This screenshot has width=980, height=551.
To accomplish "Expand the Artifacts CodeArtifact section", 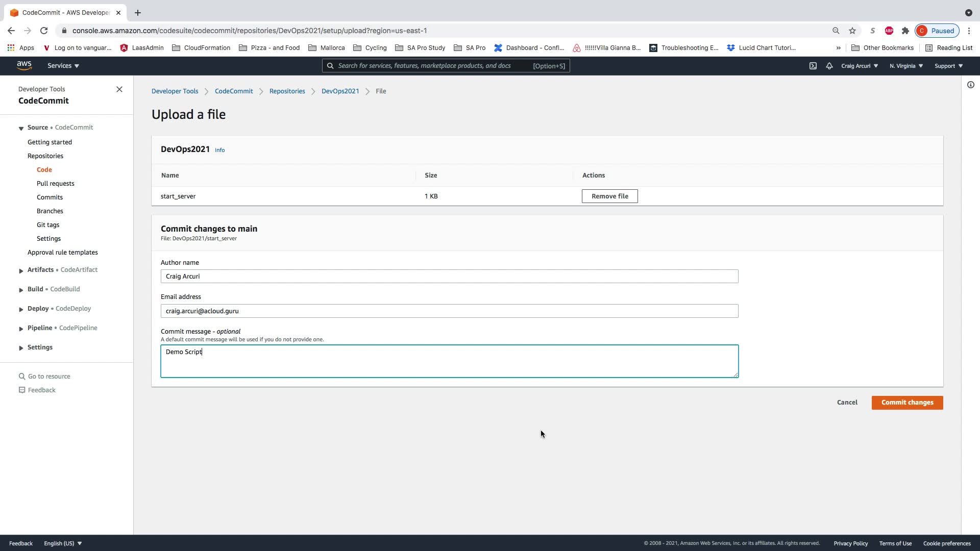I will click(21, 270).
